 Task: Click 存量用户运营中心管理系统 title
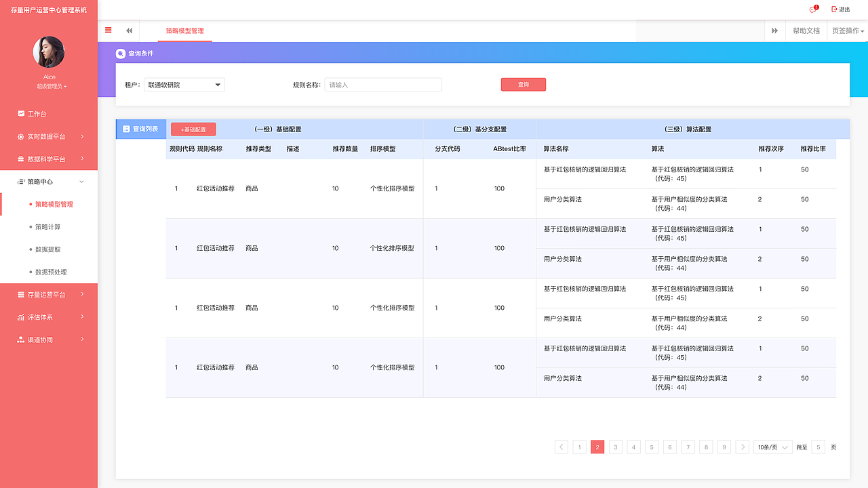tap(49, 9)
